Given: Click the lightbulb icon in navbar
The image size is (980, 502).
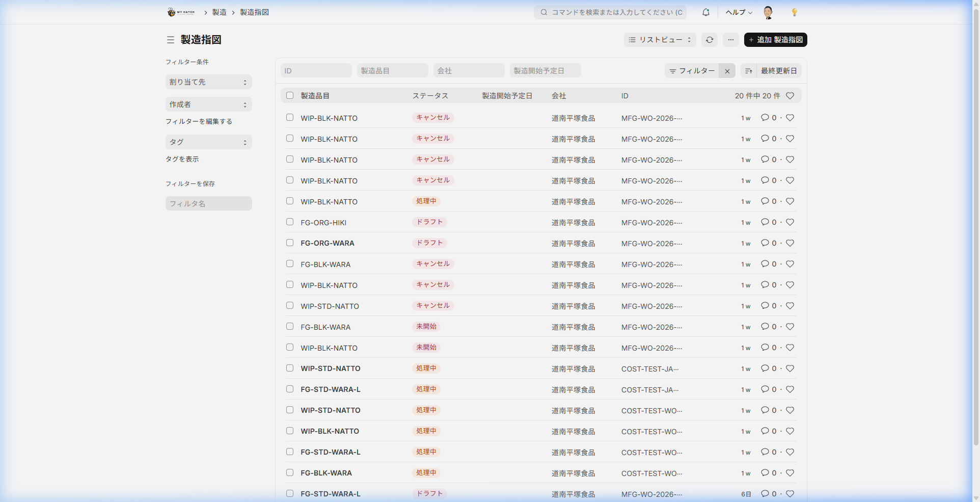Looking at the screenshot, I should coord(794,12).
